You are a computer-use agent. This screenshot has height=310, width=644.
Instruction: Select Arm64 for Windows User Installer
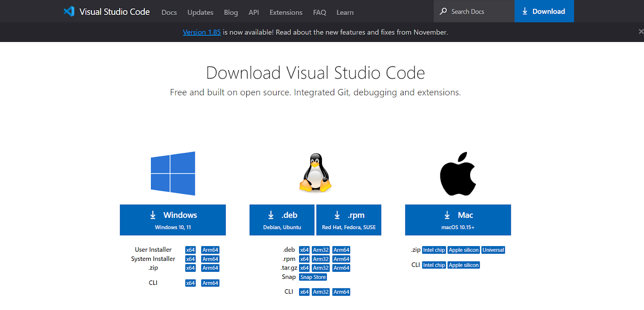[210, 250]
